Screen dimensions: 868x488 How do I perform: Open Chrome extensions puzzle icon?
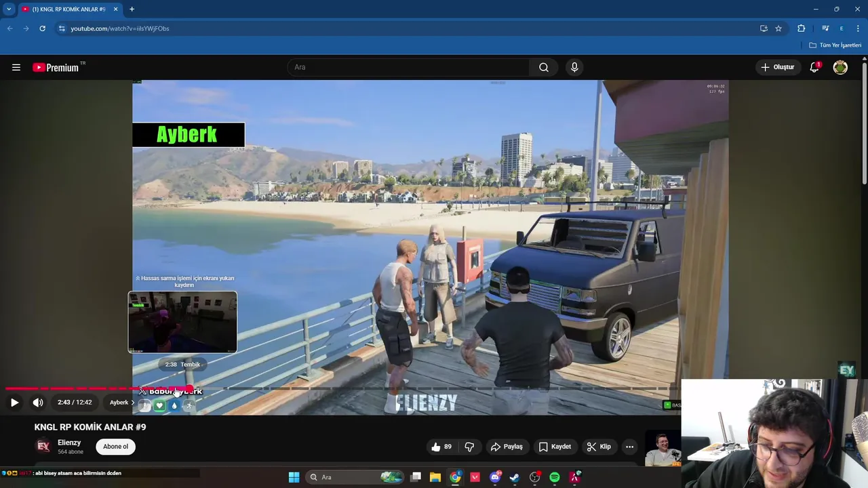(x=801, y=28)
